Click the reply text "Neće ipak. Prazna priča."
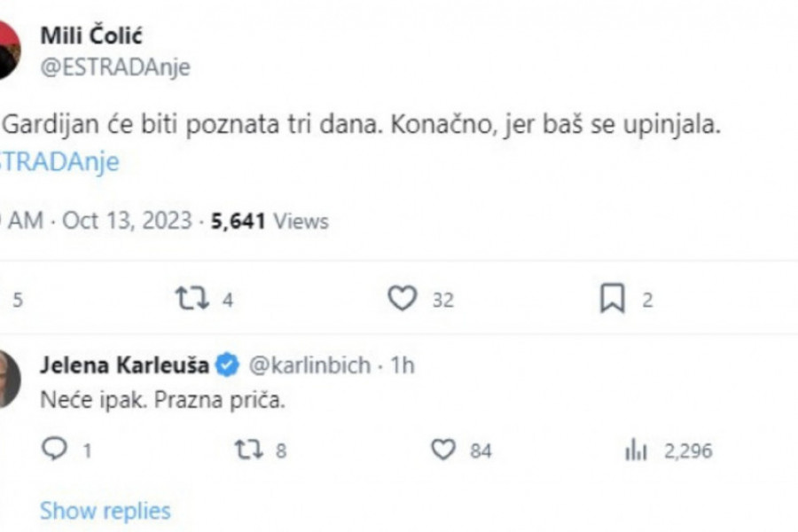 pyautogui.click(x=163, y=400)
